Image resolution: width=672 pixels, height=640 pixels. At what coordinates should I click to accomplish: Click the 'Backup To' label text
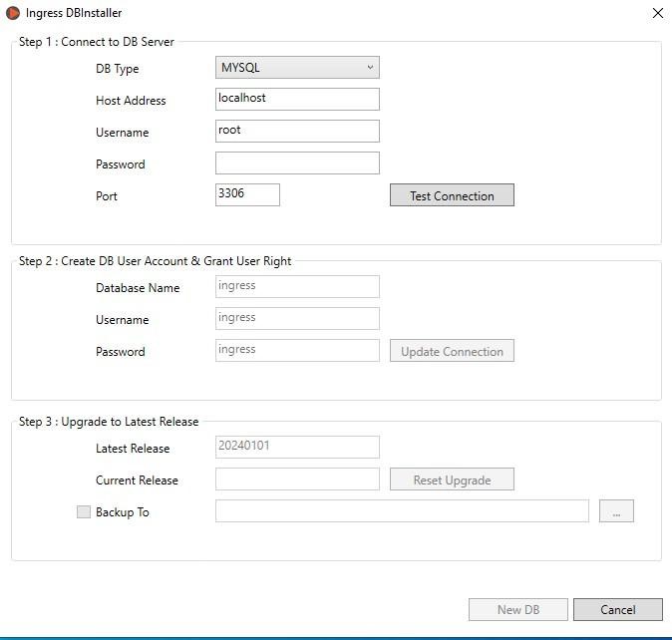(123, 512)
